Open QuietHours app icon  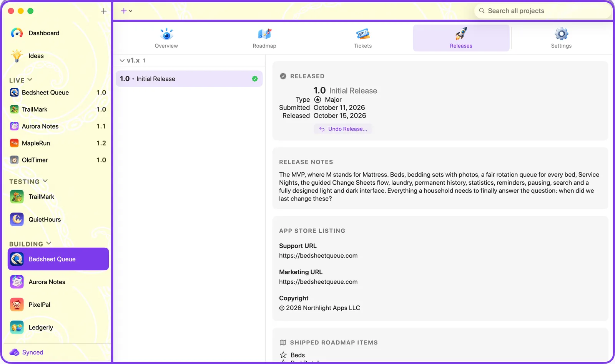pos(17,220)
